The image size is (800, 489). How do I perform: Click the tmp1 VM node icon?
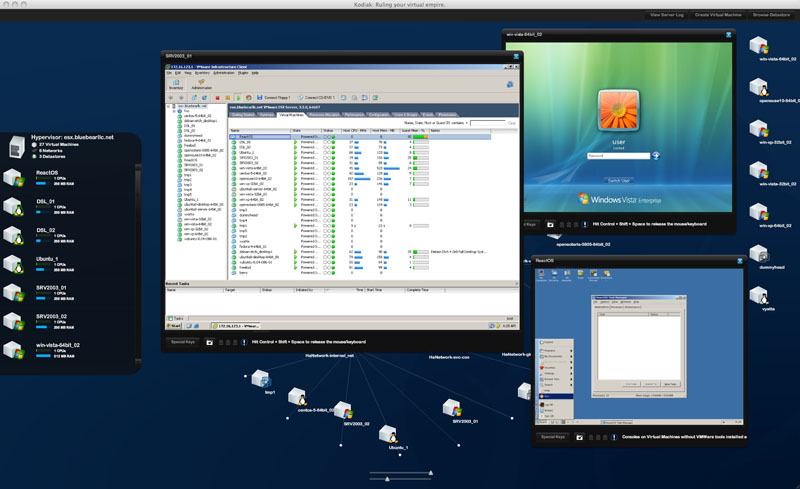point(261,379)
